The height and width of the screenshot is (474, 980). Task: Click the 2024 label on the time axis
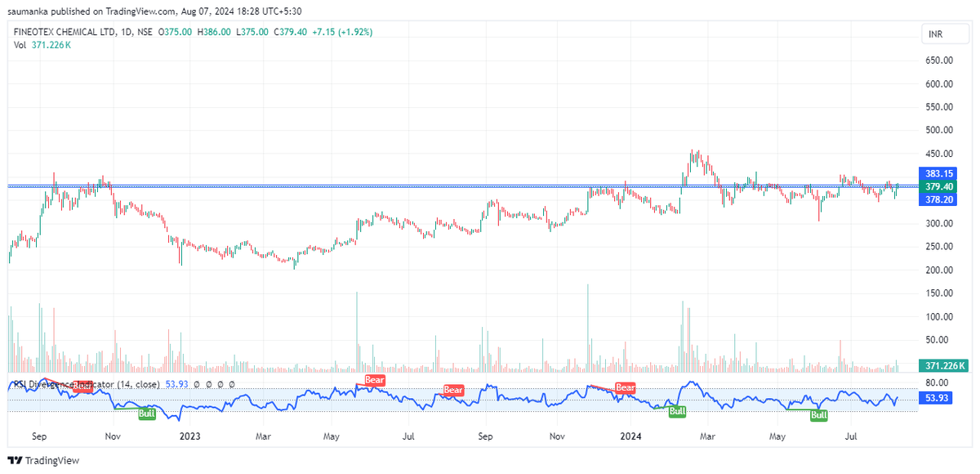[629, 437]
